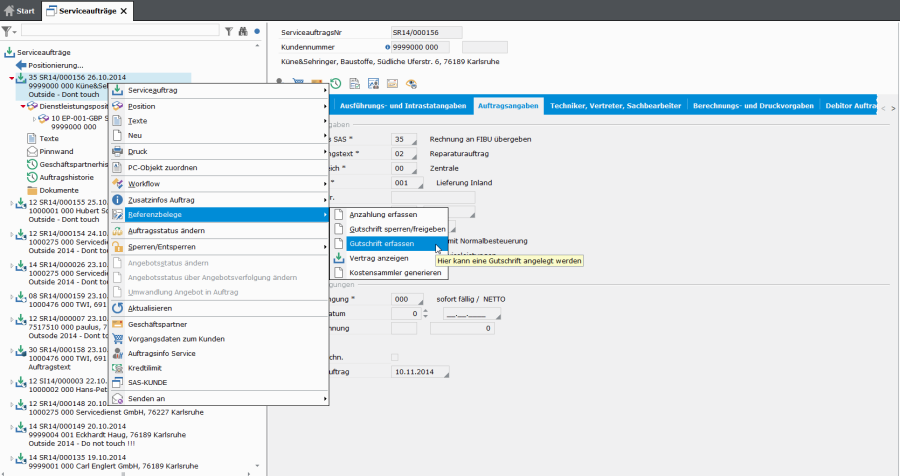Click the Druck printer icon
Screen dimensions: 900x476
pos(118,152)
